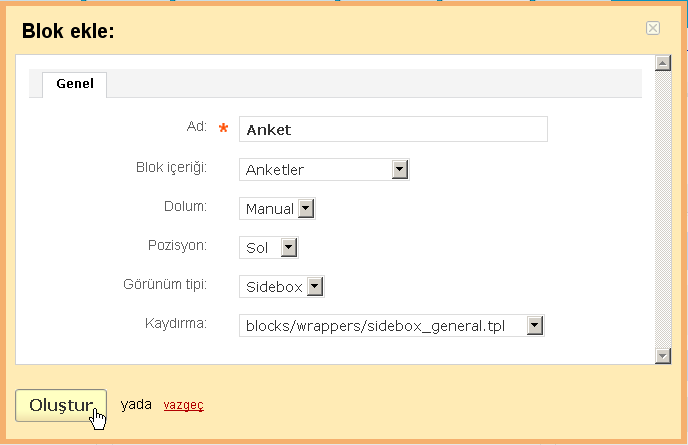This screenshot has height=445, width=688.
Task: Click the arrow button on Blok içeriği dropdown
Action: coord(400,169)
